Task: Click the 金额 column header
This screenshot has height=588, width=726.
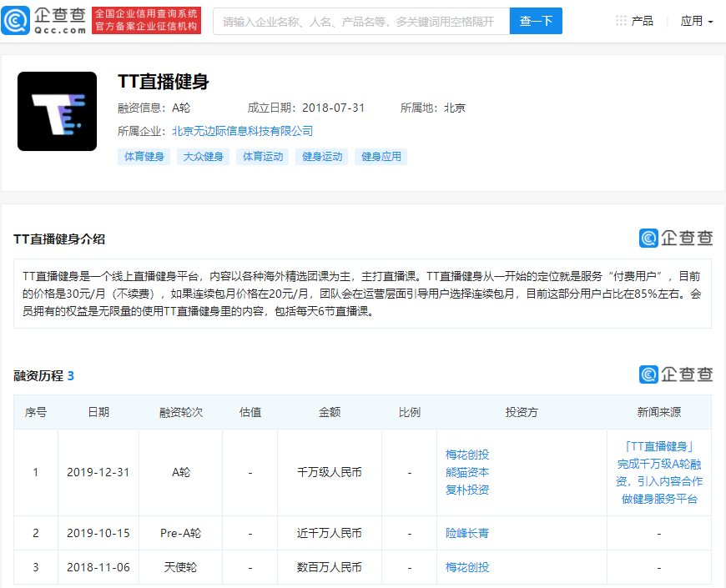Action: [x=329, y=412]
